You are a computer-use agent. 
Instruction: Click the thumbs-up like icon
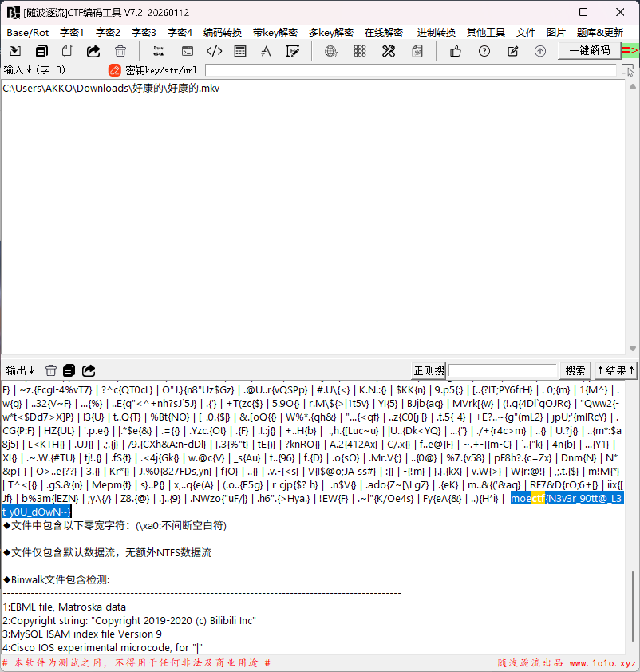click(x=455, y=51)
